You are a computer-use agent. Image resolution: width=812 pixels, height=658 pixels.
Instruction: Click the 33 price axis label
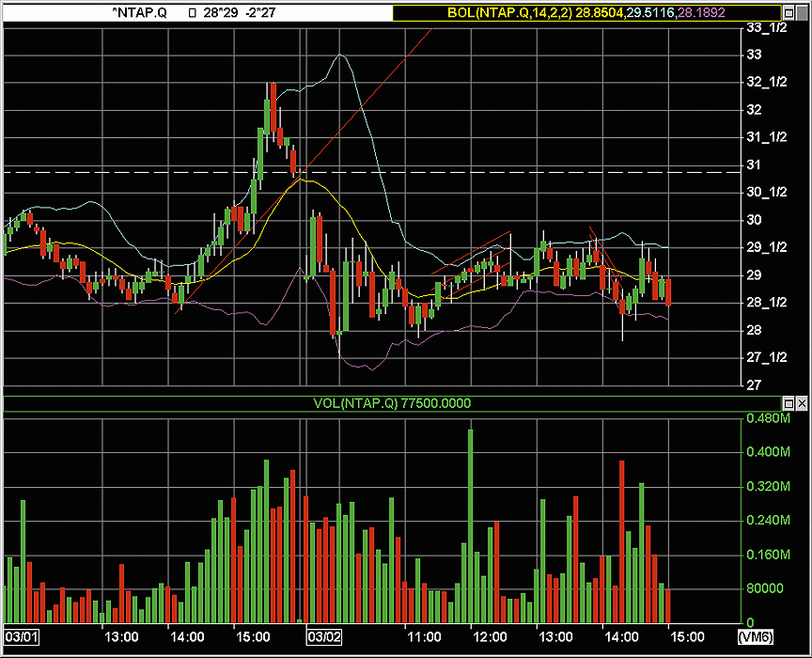pos(753,55)
